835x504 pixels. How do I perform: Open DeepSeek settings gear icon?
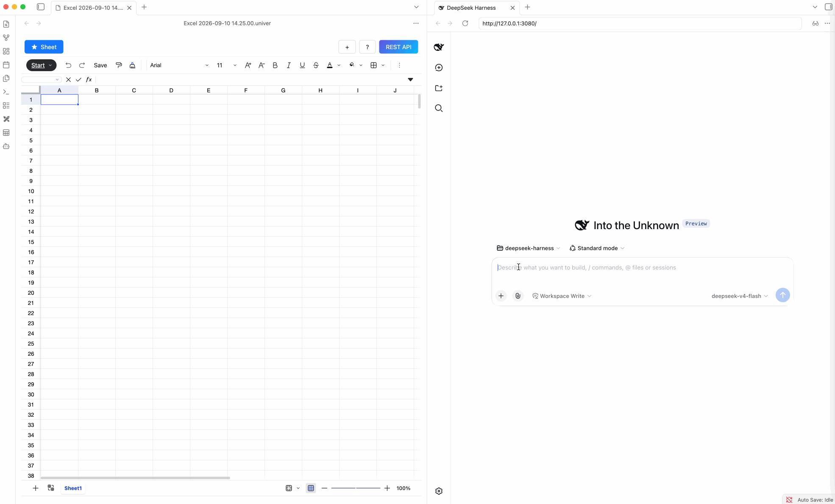[439, 491]
